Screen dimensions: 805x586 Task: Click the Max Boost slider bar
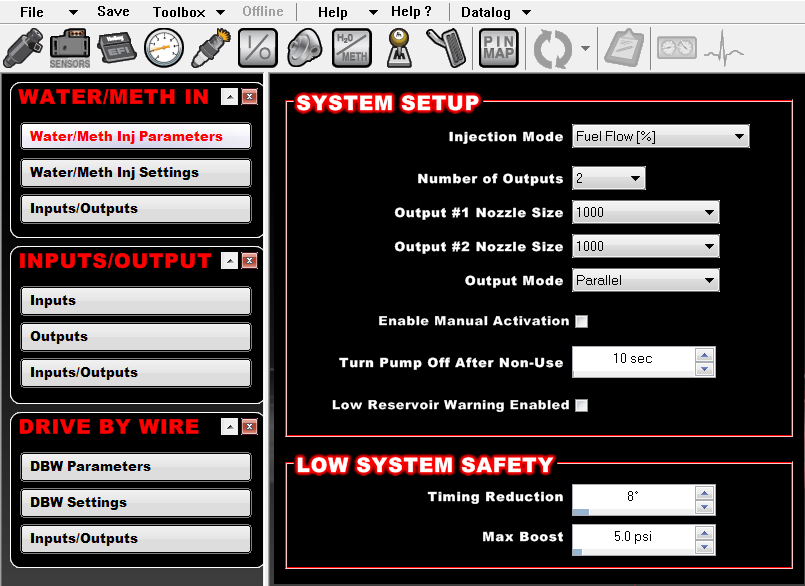pyautogui.click(x=634, y=552)
